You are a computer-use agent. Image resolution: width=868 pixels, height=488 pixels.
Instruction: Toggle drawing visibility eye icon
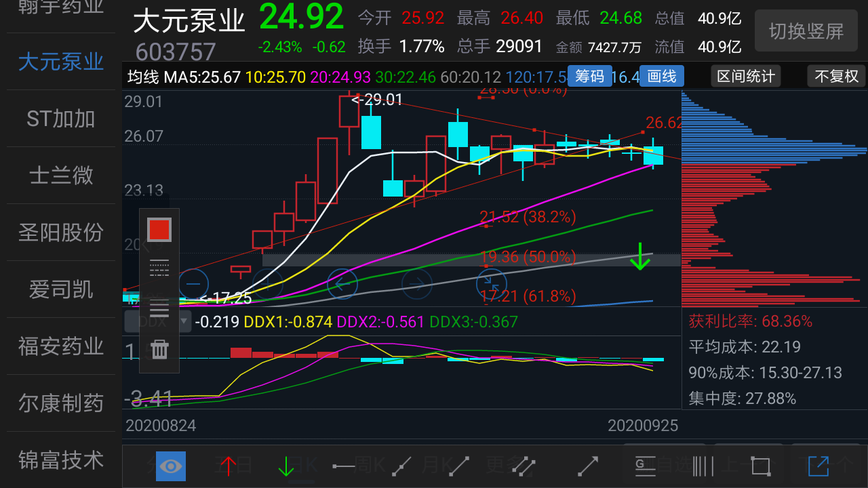click(x=171, y=466)
